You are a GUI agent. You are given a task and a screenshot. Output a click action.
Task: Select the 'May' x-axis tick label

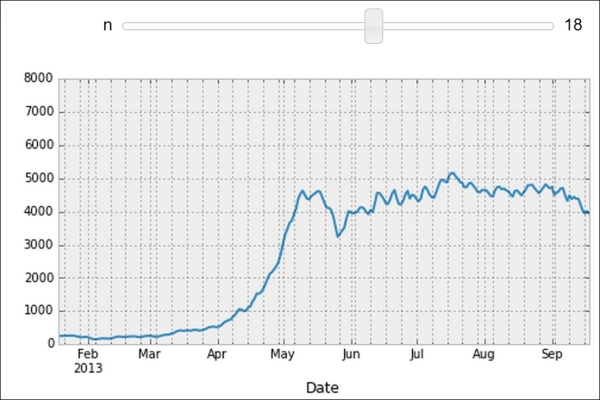(x=283, y=354)
